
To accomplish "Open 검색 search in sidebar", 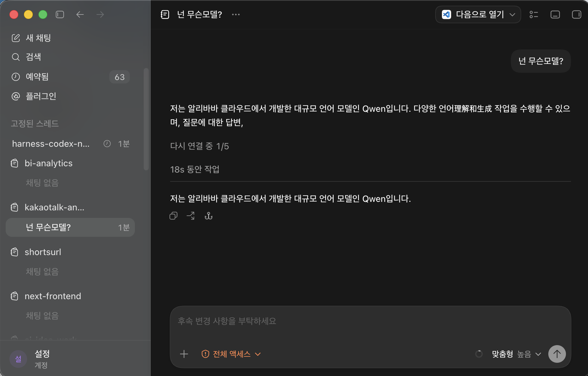I will pos(71,57).
